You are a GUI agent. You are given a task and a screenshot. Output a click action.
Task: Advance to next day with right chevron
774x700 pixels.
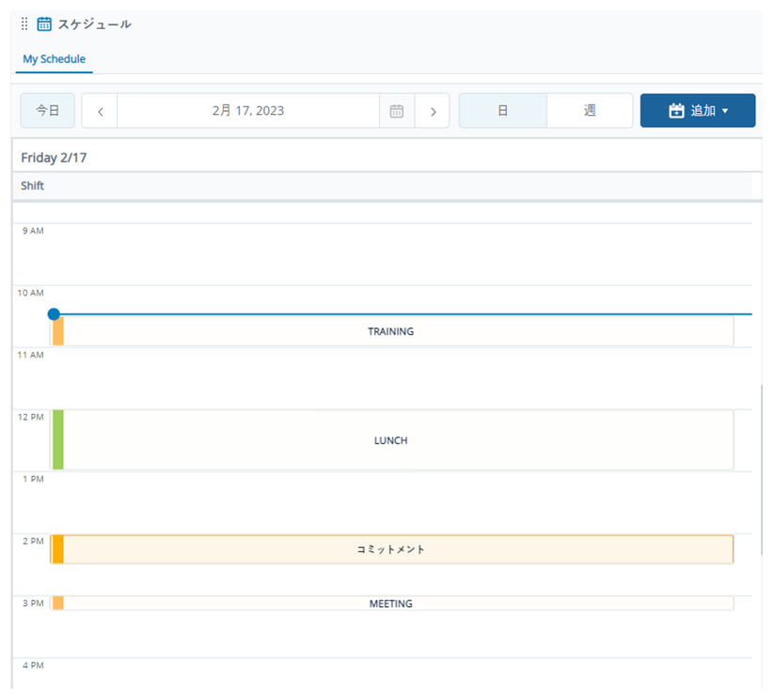[433, 111]
